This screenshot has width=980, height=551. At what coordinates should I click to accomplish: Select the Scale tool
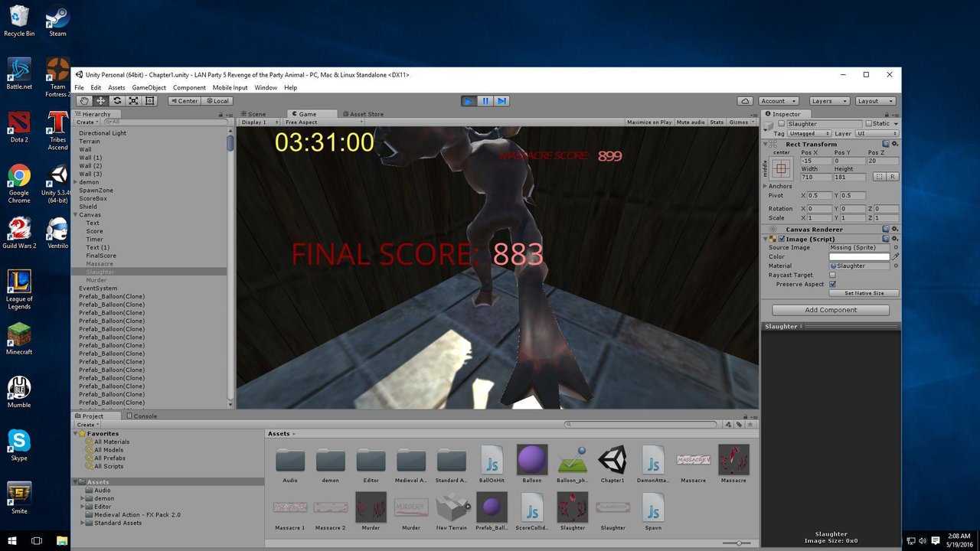134,100
